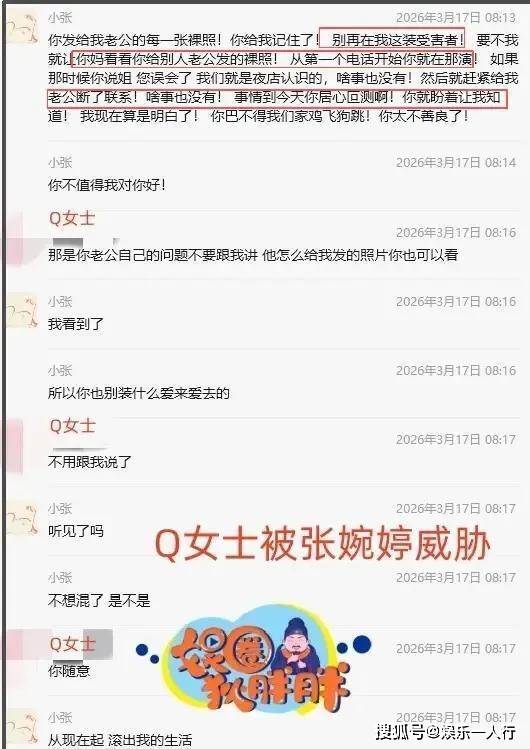Click the orange Q女士 name label above 你随意

pyautogui.click(x=73, y=644)
